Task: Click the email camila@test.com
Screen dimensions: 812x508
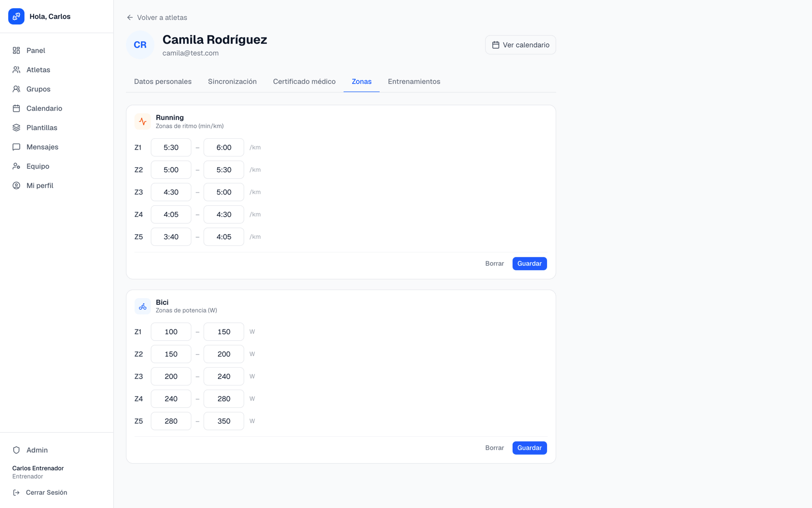Action: [190, 53]
